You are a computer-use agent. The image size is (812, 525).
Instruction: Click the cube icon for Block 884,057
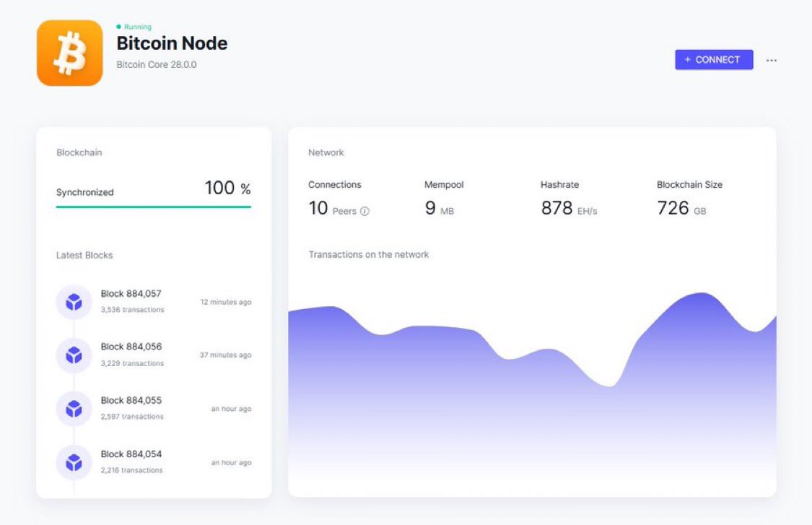(x=73, y=302)
